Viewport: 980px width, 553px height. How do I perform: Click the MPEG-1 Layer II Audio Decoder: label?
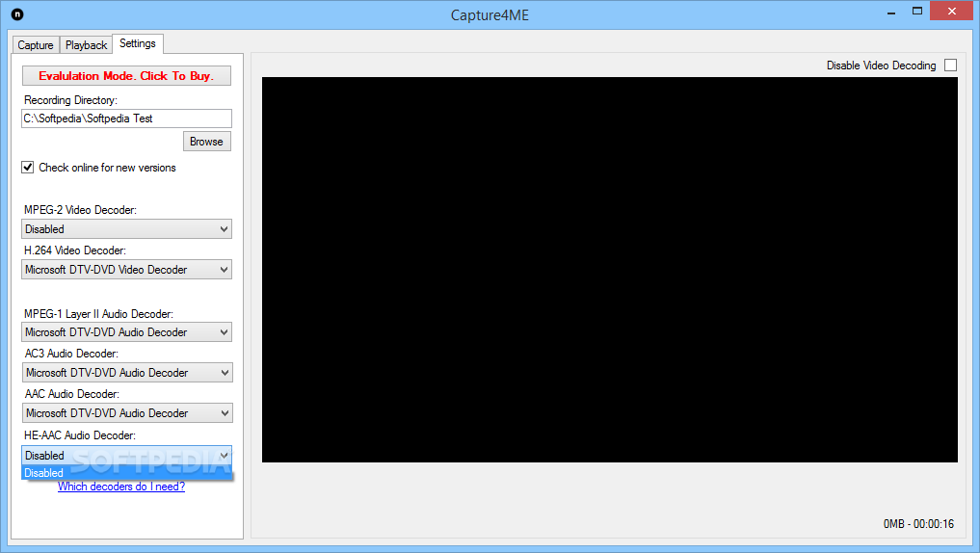point(98,314)
